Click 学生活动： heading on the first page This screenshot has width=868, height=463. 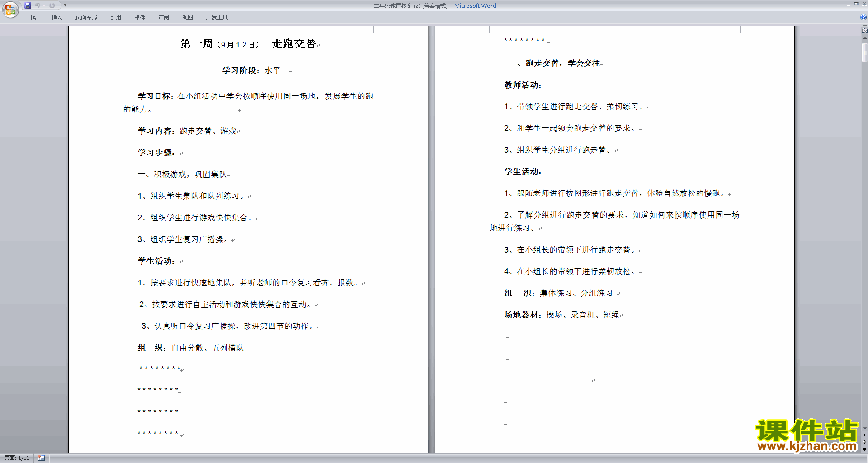156,261
